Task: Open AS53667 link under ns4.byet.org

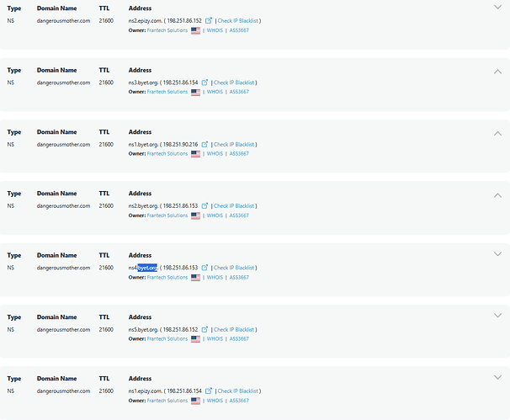Action: (239, 277)
